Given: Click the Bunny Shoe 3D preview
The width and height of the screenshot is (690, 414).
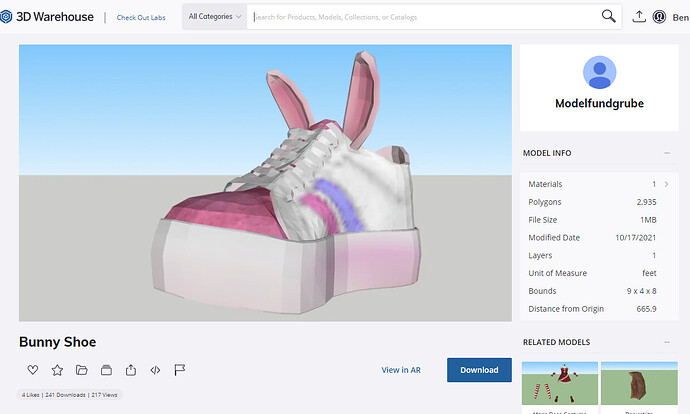Looking at the screenshot, I should point(265,183).
